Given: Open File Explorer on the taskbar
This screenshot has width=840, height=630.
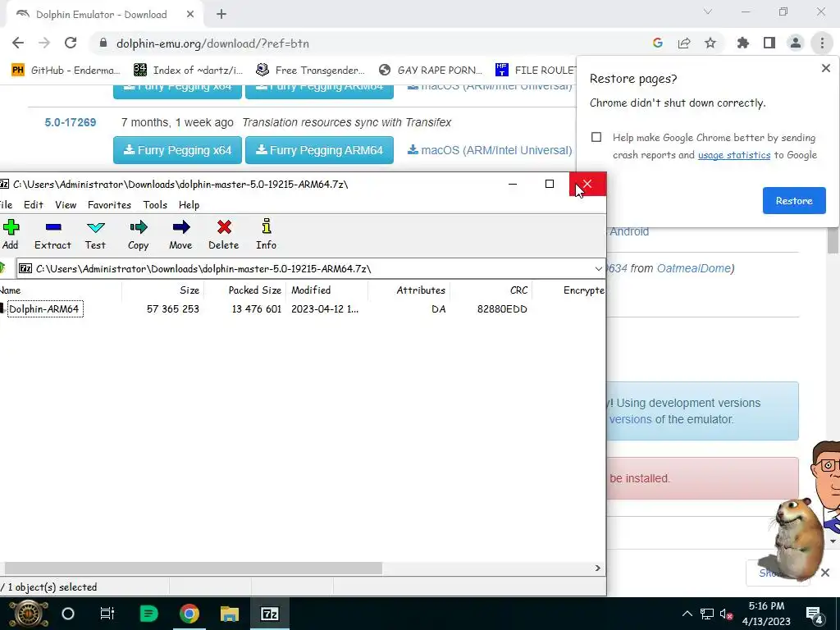Looking at the screenshot, I should (x=230, y=614).
